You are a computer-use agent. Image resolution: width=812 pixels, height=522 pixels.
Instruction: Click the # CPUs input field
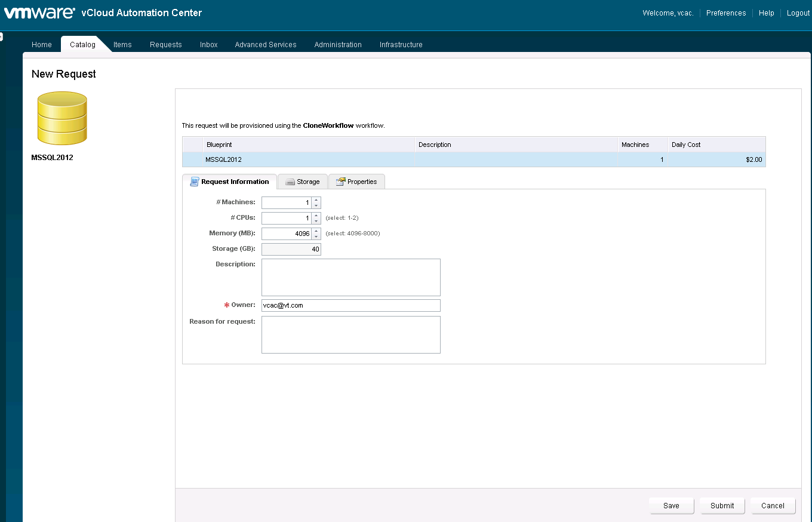click(x=287, y=219)
